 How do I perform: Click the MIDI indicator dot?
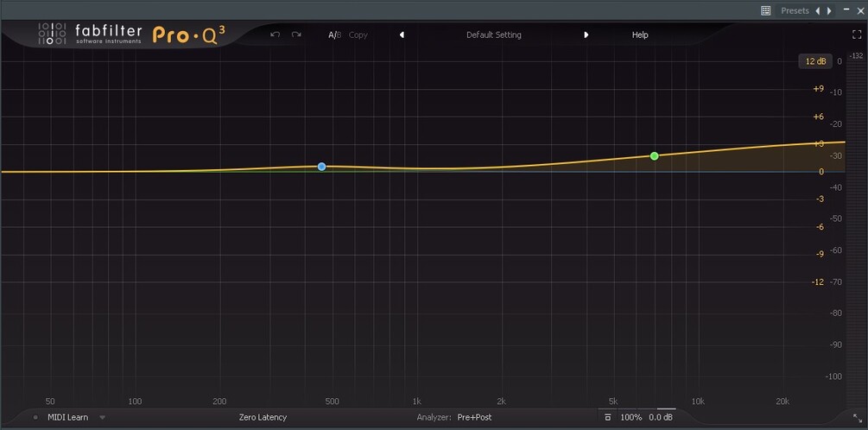click(35, 417)
